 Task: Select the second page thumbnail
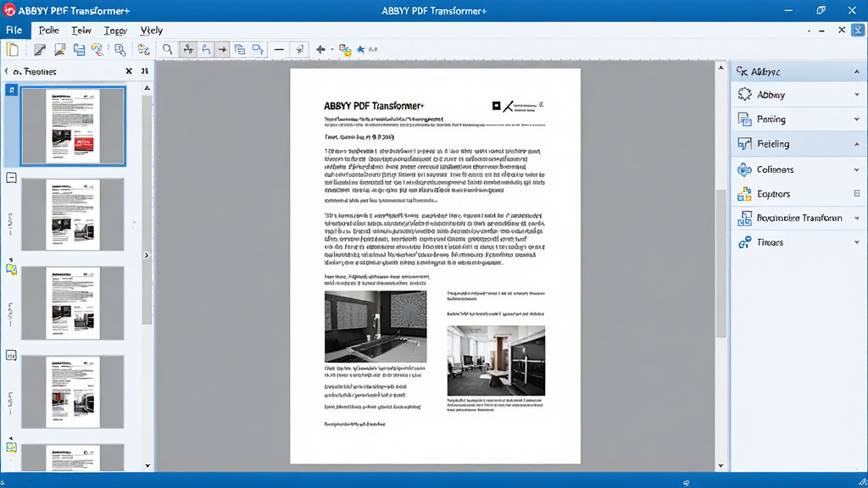(x=73, y=214)
